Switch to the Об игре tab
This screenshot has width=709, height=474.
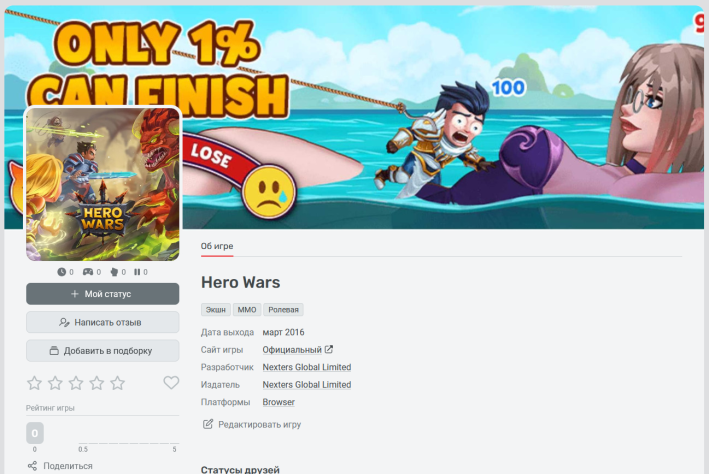click(217, 246)
